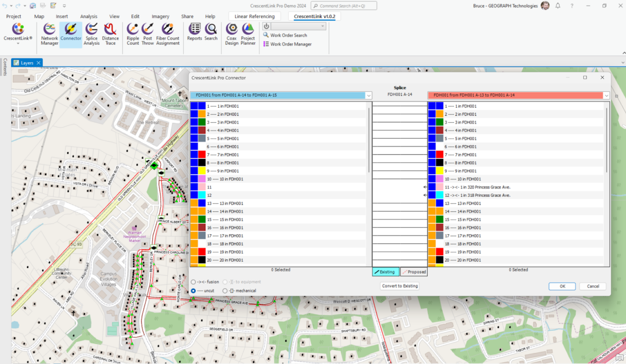Open the Ripple Count tool

tap(133, 34)
